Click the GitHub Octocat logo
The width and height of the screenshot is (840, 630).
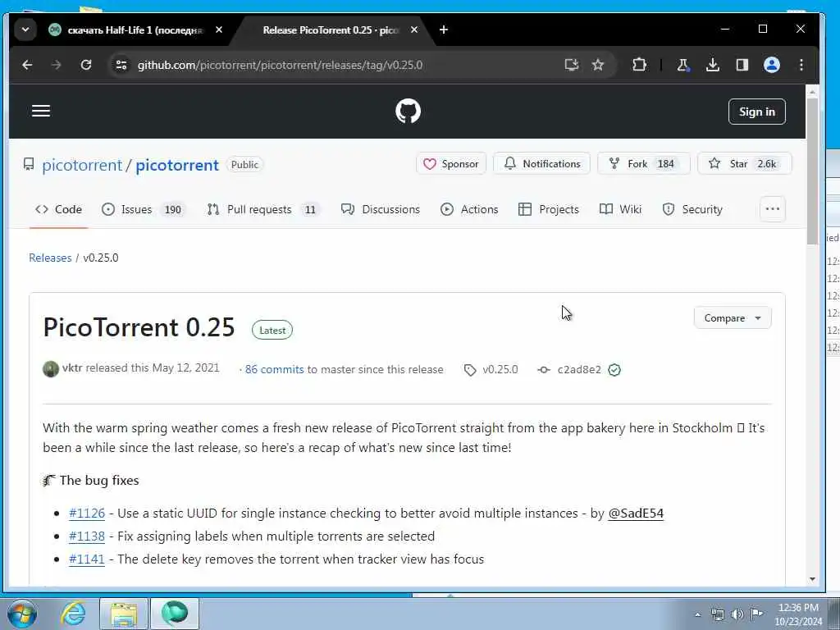click(409, 112)
